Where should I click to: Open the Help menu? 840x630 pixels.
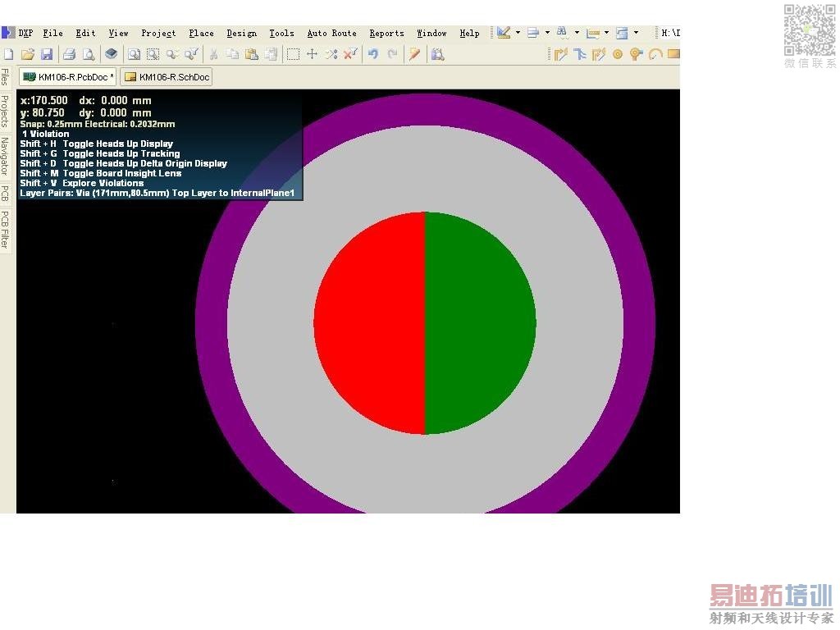point(470,33)
